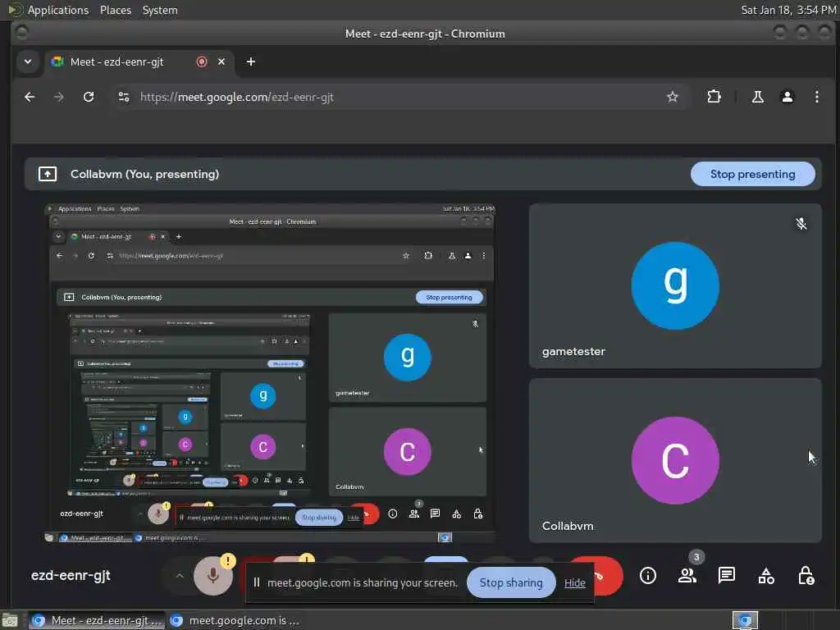This screenshot has width=840, height=630.
Task: Click the recording indicator on the tab
Action: point(202,62)
